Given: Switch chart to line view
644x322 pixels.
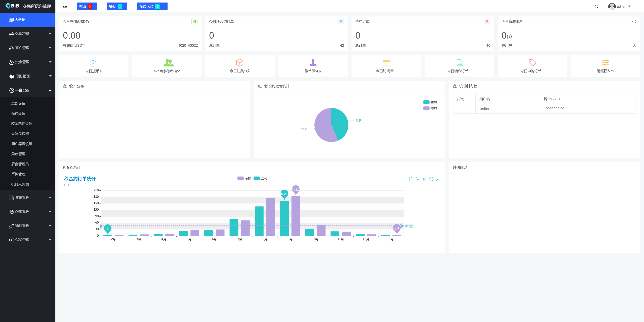Looking at the screenshot, I should [417, 179].
